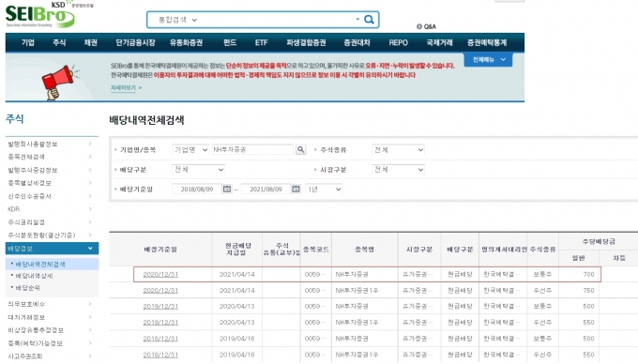Click the Q&A icon link
The image size is (638, 364).
(x=426, y=26)
